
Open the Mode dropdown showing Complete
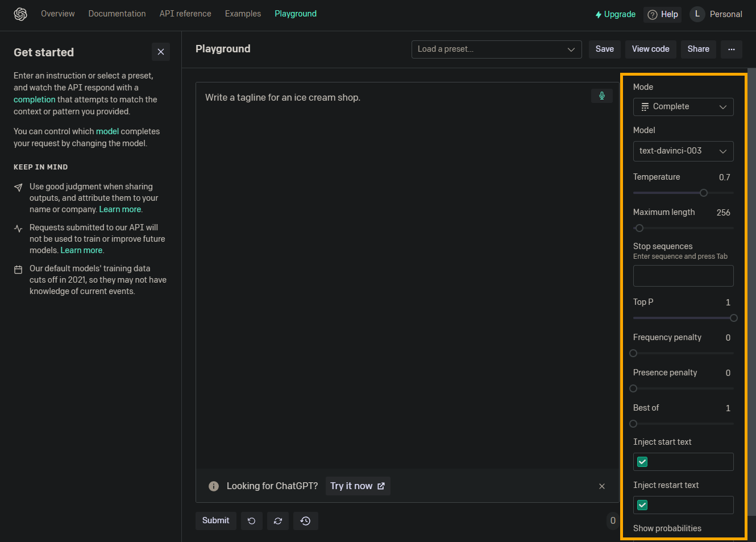(683, 107)
